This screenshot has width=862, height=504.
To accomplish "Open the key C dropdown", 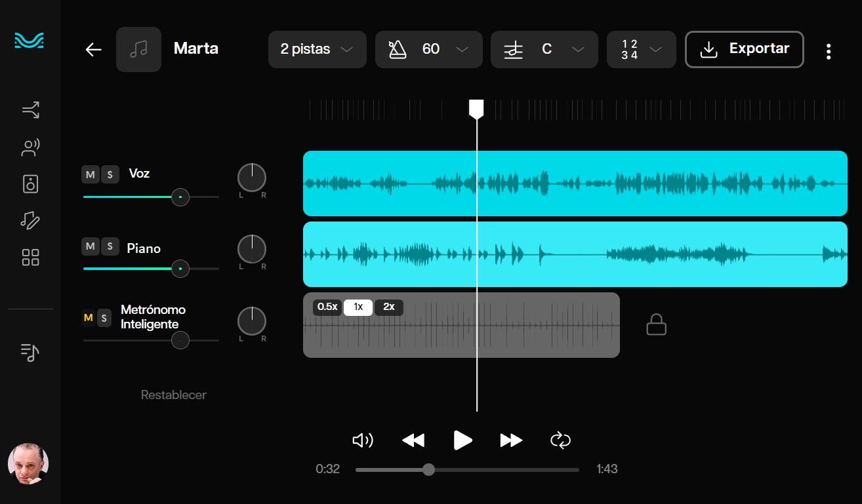I will (x=544, y=49).
